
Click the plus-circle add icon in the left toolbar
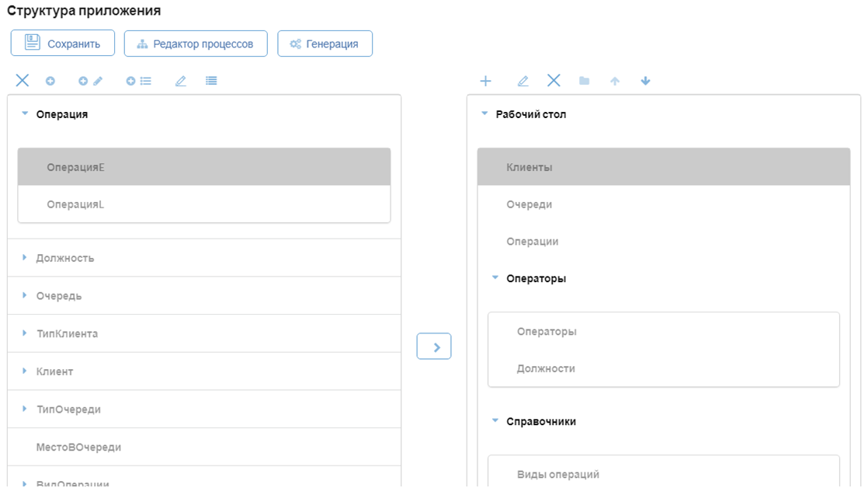pyautogui.click(x=50, y=81)
